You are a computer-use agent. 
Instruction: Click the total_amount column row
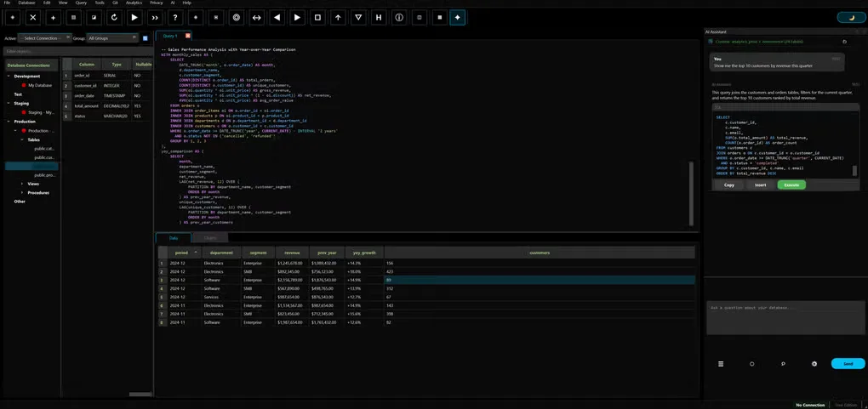(x=106, y=105)
